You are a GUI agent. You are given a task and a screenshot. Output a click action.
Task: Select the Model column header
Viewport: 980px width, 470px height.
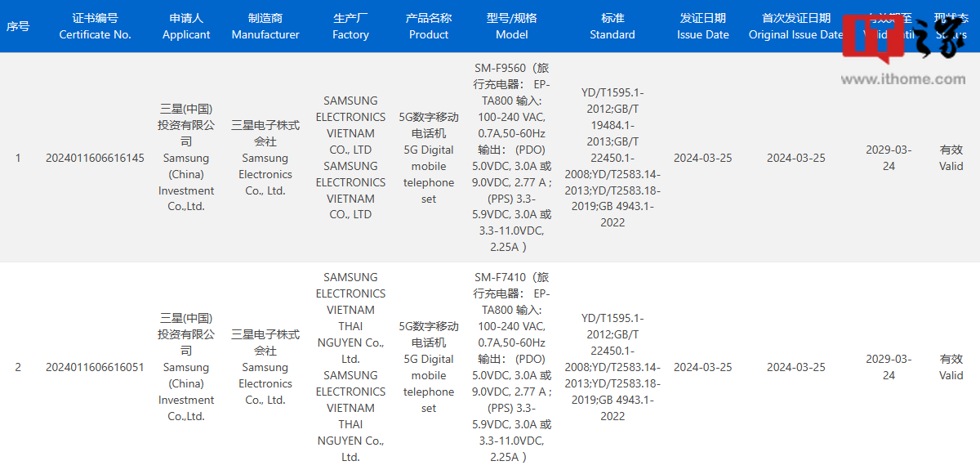click(512, 26)
